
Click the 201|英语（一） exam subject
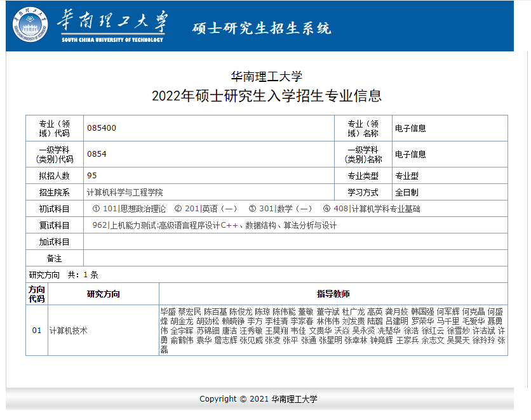206,209
